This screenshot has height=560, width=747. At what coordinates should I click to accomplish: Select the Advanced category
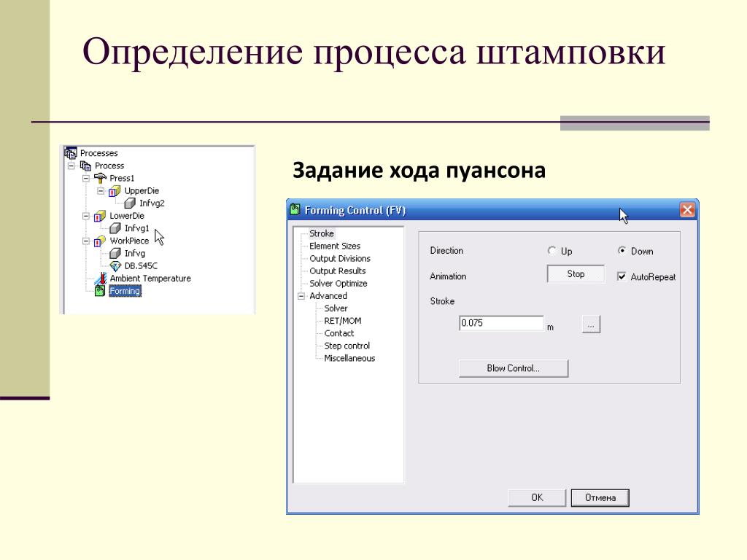[x=328, y=296]
